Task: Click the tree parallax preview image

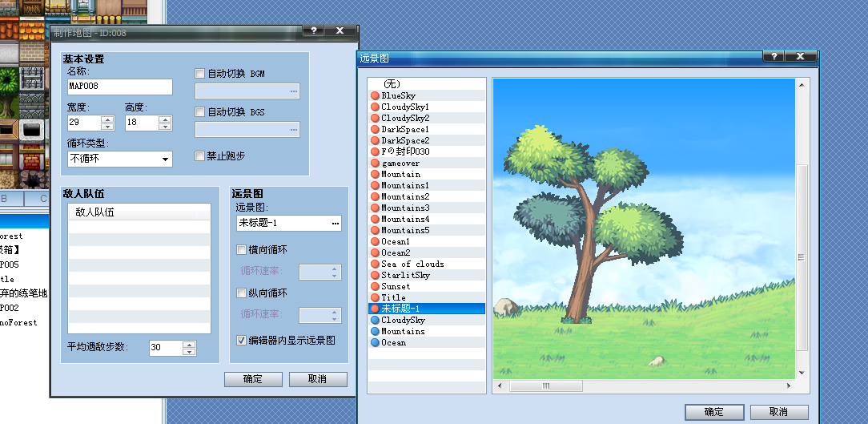Action: [644, 229]
